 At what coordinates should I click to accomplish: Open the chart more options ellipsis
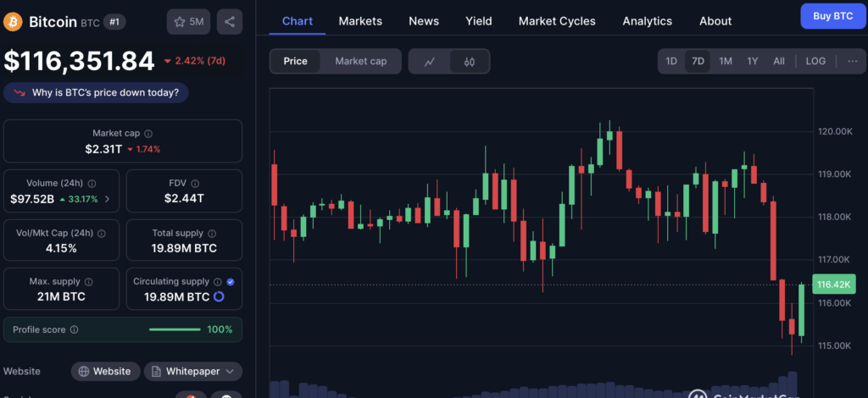pos(853,61)
